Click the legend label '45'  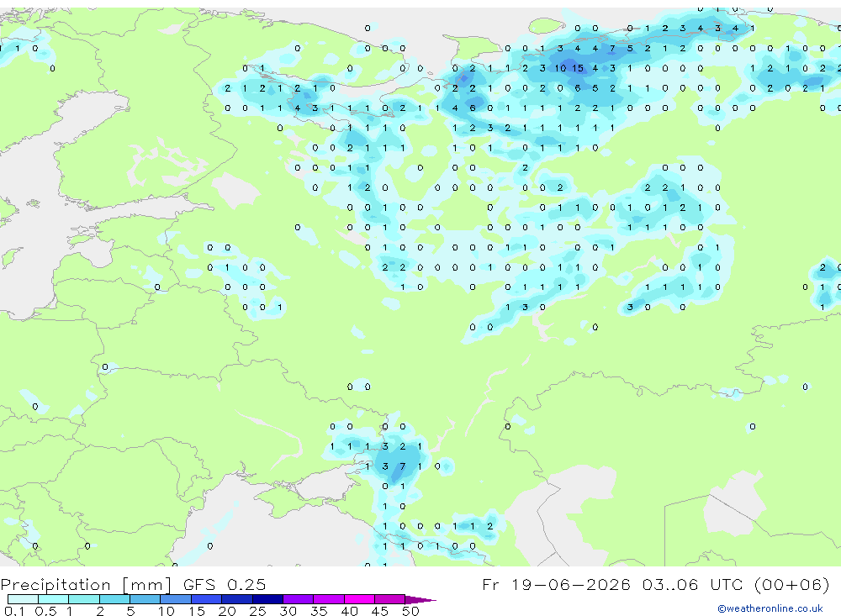tap(380, 611)
